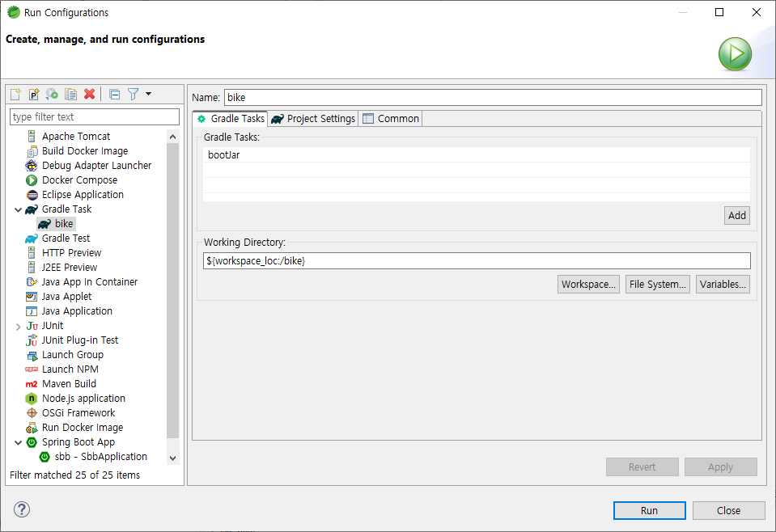776x532 pixels.
Task: Click the Workspace... button
Action: pos(588,285)
